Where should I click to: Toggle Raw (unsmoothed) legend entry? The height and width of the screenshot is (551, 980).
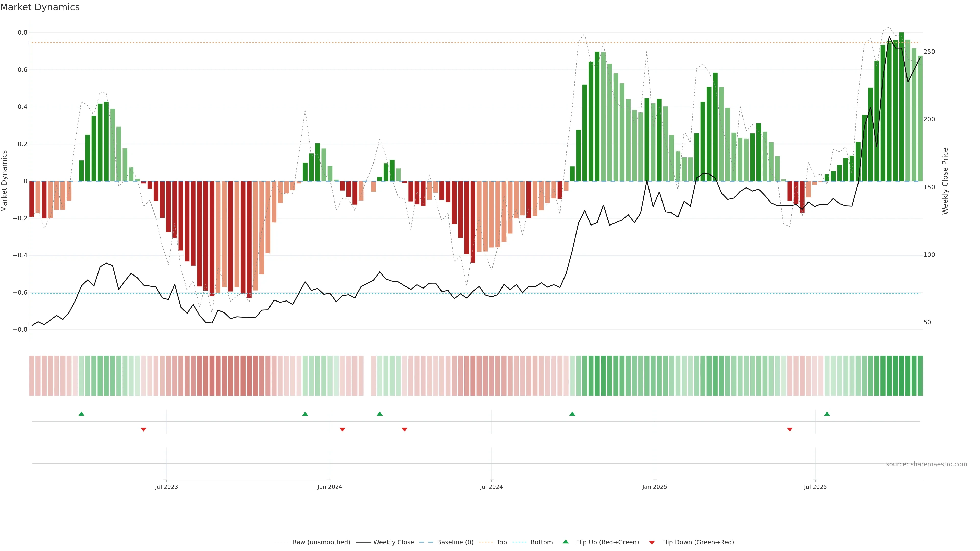[x=321, y=542]
